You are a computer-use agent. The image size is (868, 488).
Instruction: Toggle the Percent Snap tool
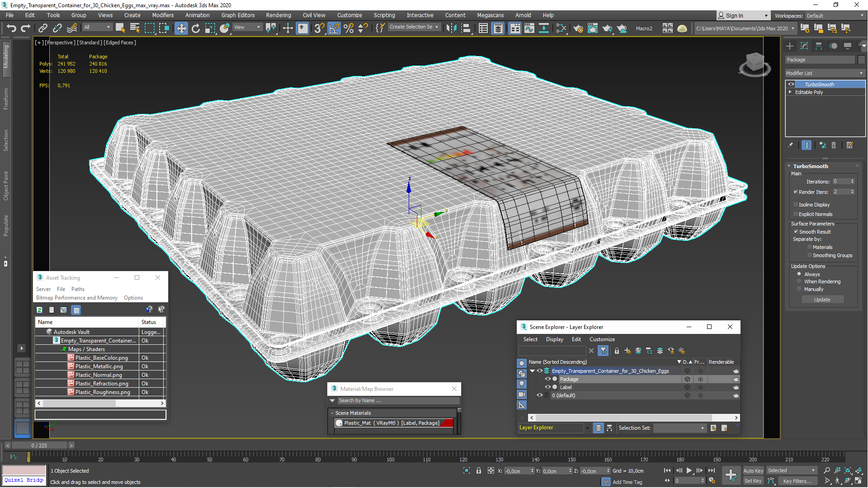click(349, 28)
